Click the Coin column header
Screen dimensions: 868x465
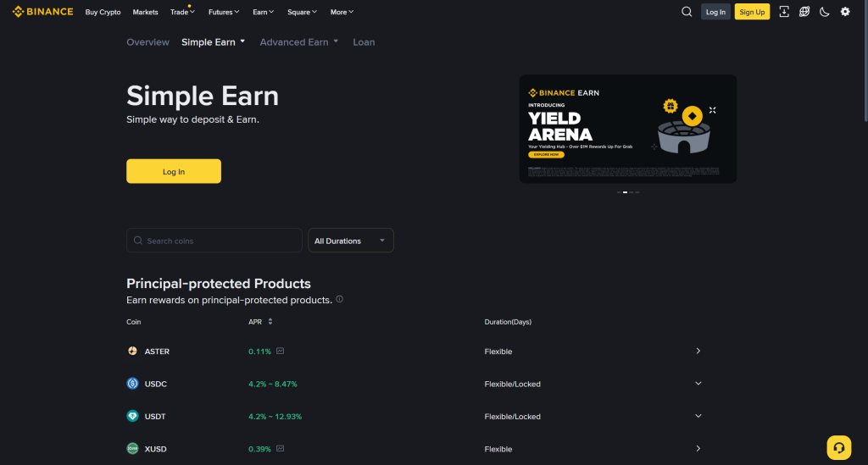coord(133,322)
